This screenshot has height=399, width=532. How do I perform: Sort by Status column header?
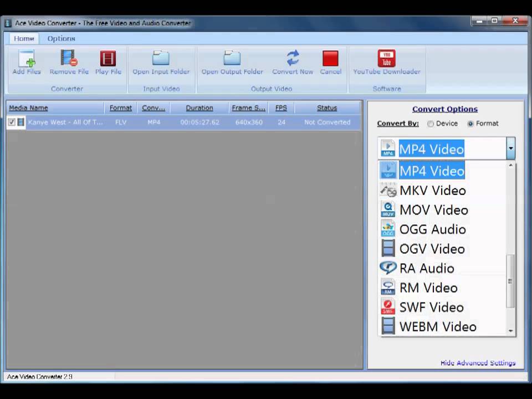327,108
